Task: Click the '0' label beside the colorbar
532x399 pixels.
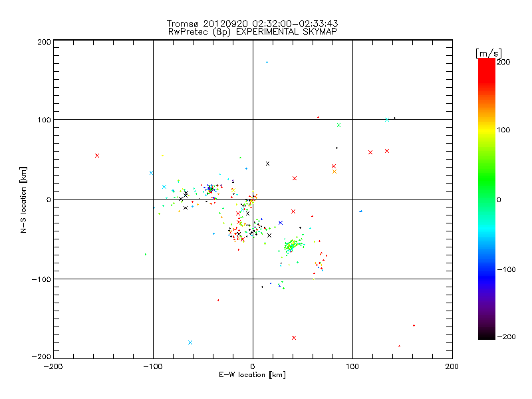Action: coord(499,199)
